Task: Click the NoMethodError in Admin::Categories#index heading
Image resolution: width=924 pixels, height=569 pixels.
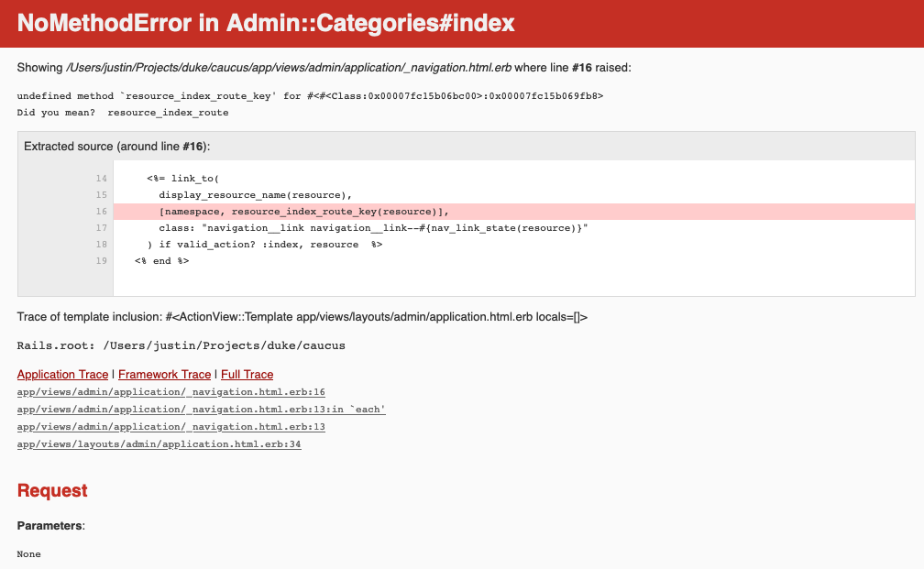Action: [266, 23]
